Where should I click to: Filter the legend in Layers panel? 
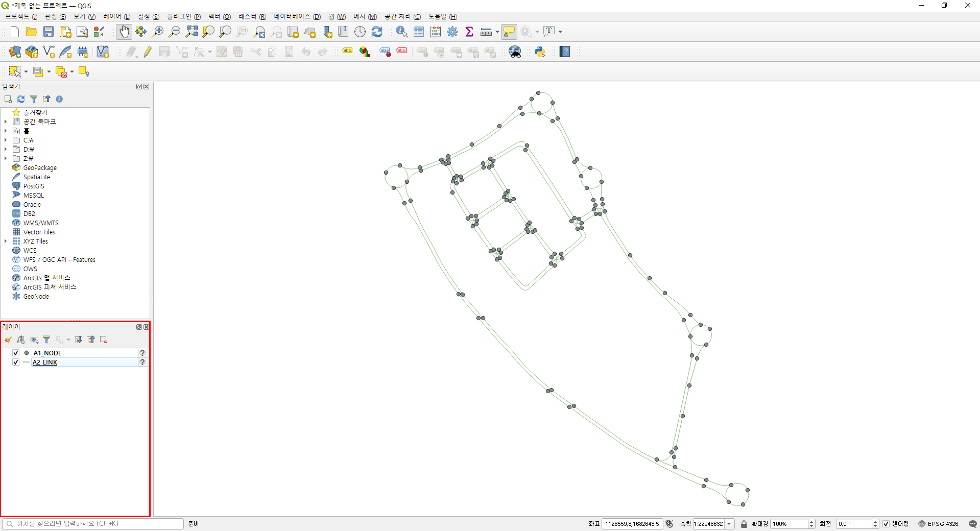(x=46, y=340)
